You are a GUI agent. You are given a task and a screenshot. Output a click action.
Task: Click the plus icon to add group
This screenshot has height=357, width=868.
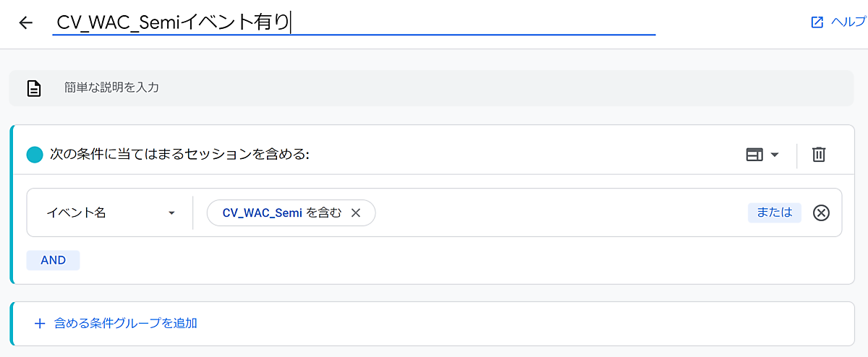coord(40,323)
